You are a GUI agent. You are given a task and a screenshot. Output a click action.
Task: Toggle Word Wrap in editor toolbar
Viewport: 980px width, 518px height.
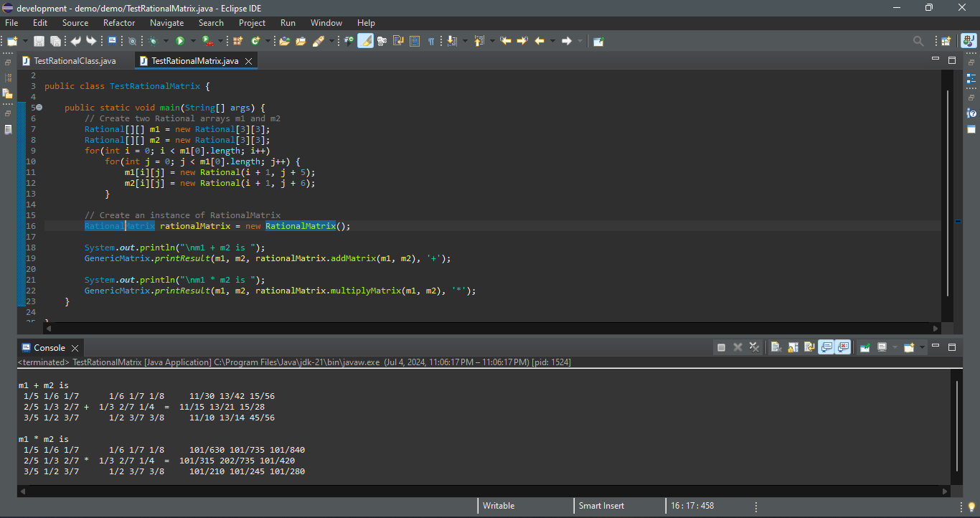397,41
